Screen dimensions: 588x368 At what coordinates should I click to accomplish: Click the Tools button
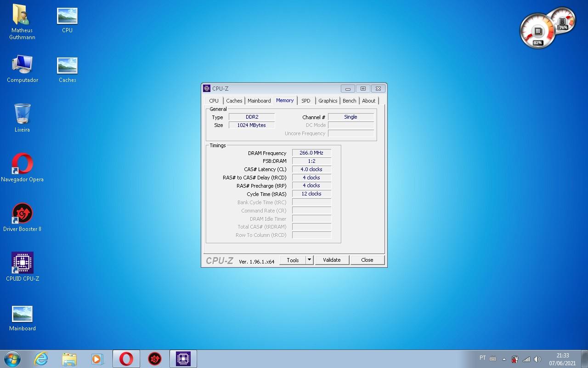click(x=293, y=260)
